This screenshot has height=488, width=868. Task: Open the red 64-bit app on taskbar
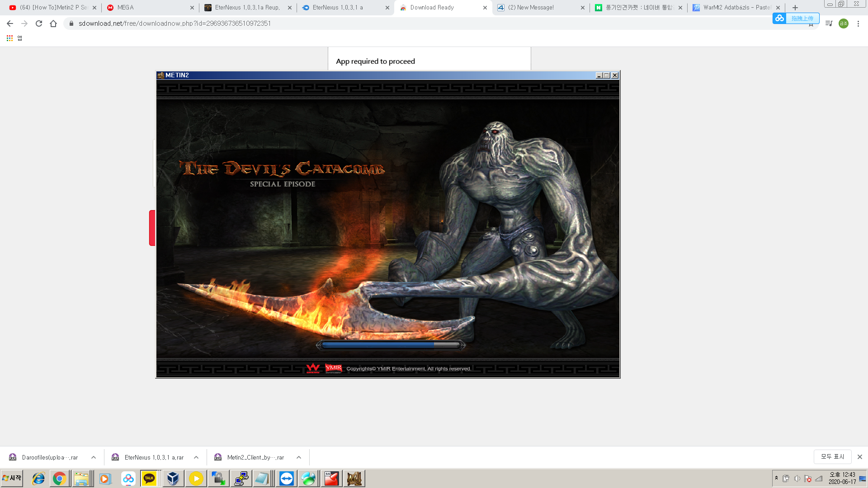[x=331, y=479]
